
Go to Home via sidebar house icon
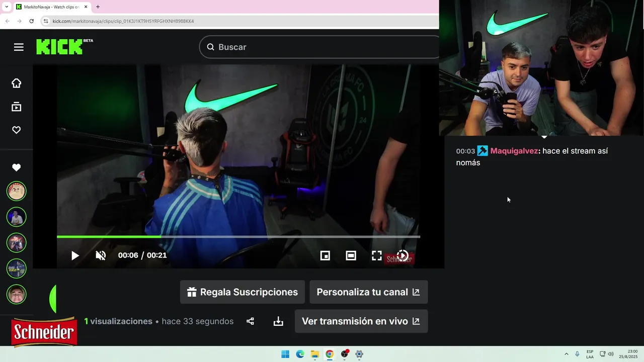tap(17, 83)
